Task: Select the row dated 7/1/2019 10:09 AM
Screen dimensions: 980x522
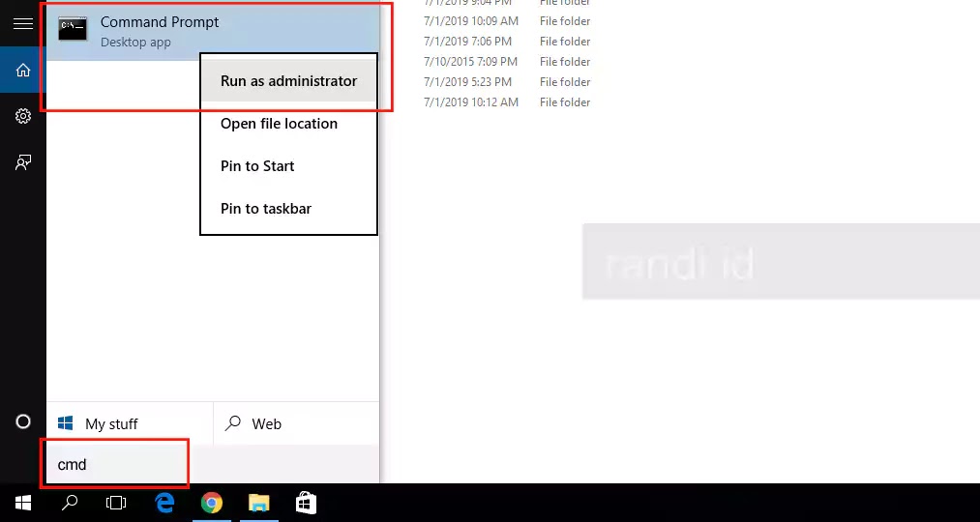Action: [x=507, y=21]
